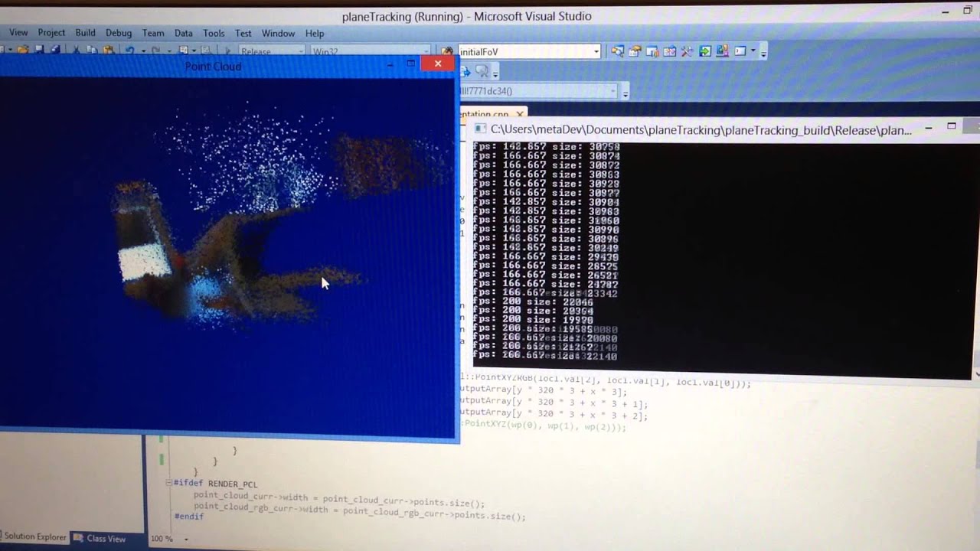Click the Command Window toolbar icon
The height and width of the screenshot is (551, 980).
click(740, 51)
